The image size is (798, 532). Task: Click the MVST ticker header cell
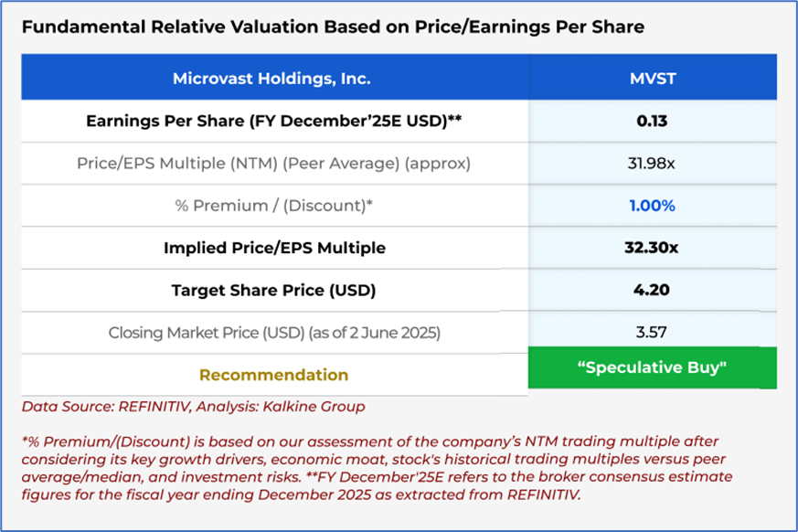coord(652,79)
